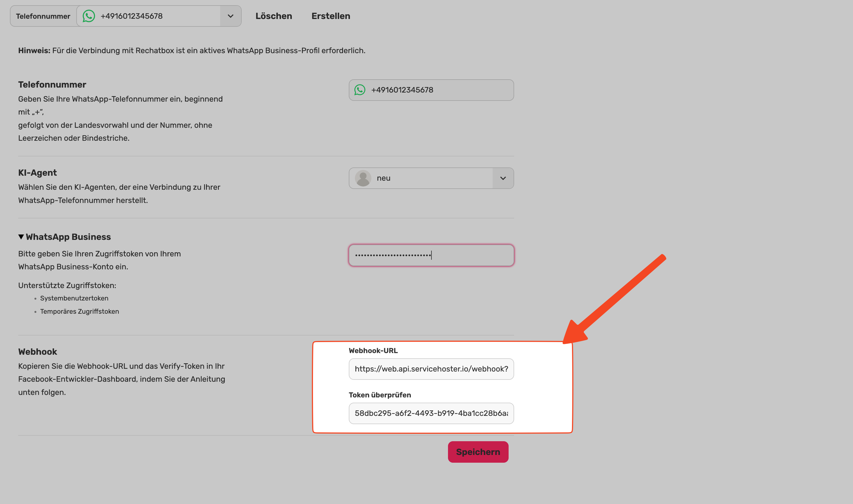The height and width of the screenshot is (504, 853).
Task: Click the Systembenutzertoken list item
Action: [x=74, y=298]
